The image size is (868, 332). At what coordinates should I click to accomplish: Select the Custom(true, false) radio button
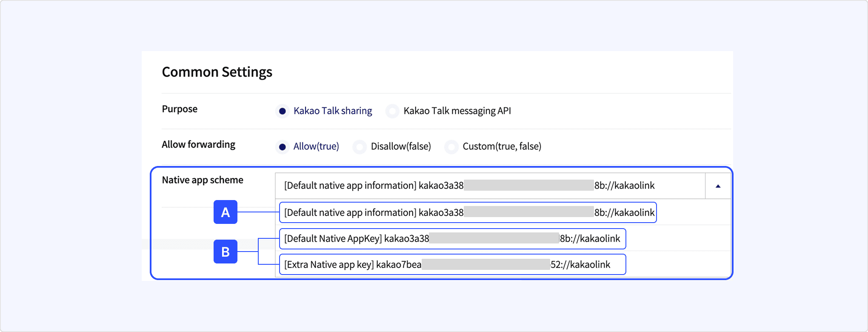click(x=451, y=147)
